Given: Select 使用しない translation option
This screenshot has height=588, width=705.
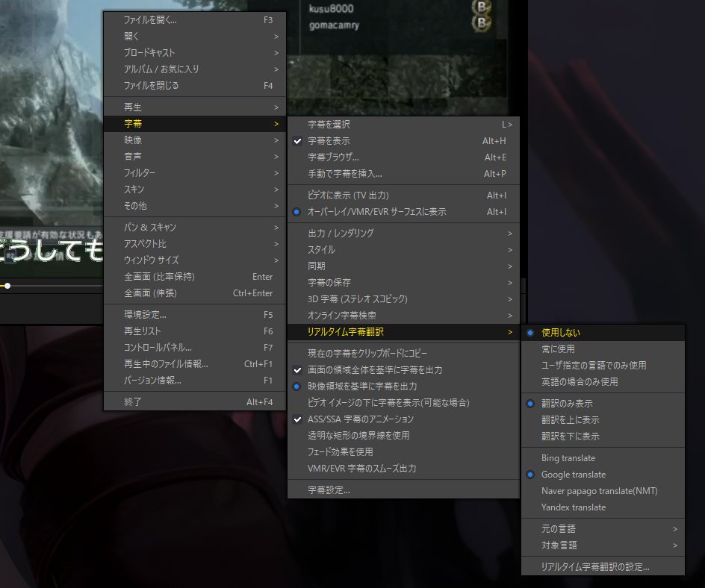Looking at the screenshot, I should coord(603,333).
